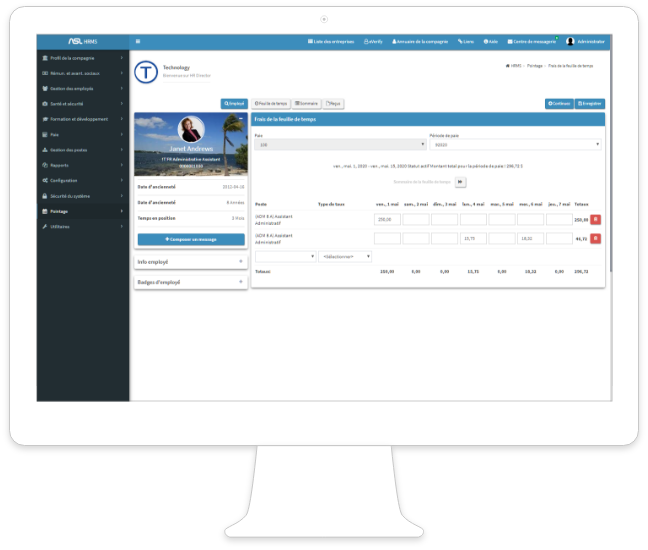
Task: Click the Administrator user avatar
Action: 570,41
